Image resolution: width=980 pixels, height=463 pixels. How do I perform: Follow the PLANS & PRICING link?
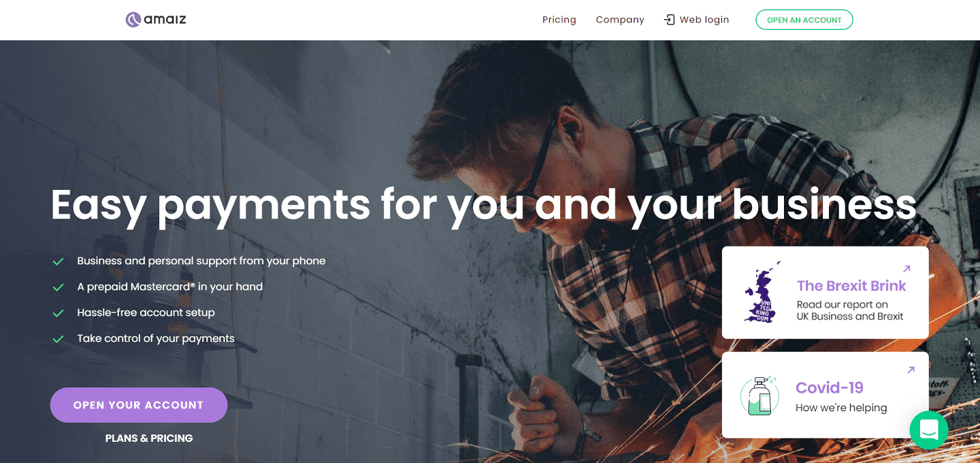coord(149,438)
